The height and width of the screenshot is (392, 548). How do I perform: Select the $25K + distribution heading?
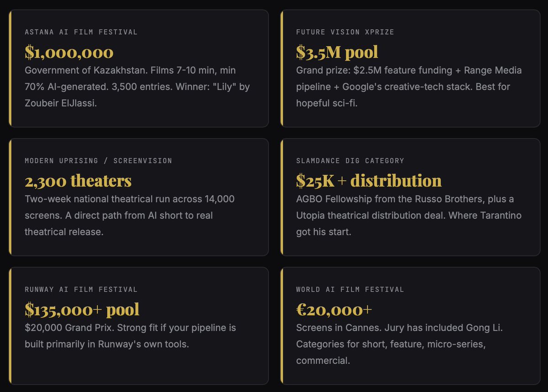(x=369, y=181)
